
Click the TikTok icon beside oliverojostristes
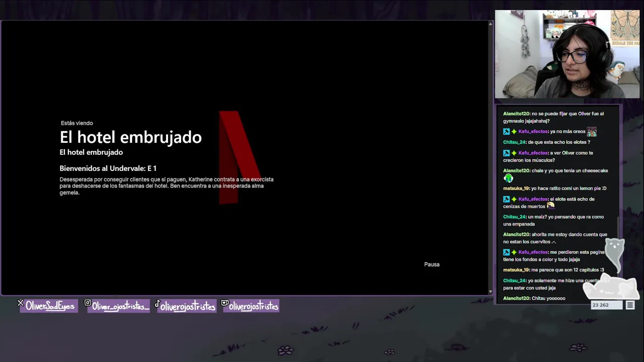[157, 303]
